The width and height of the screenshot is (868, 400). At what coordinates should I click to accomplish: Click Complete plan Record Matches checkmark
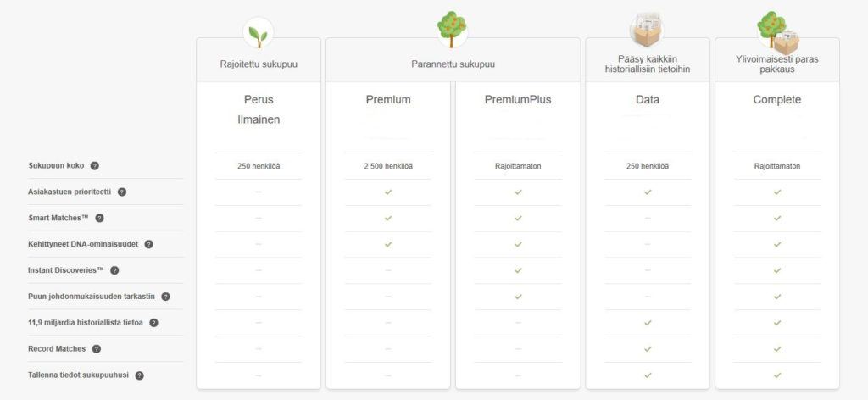click(777, 349)
